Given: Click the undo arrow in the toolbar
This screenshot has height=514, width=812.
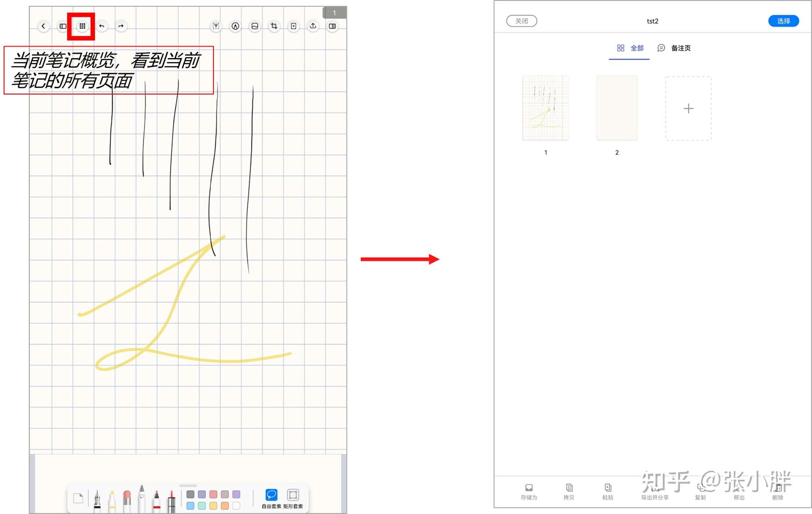Looking at the screenshot, I should pyautogui.click(x=102, y=26).
